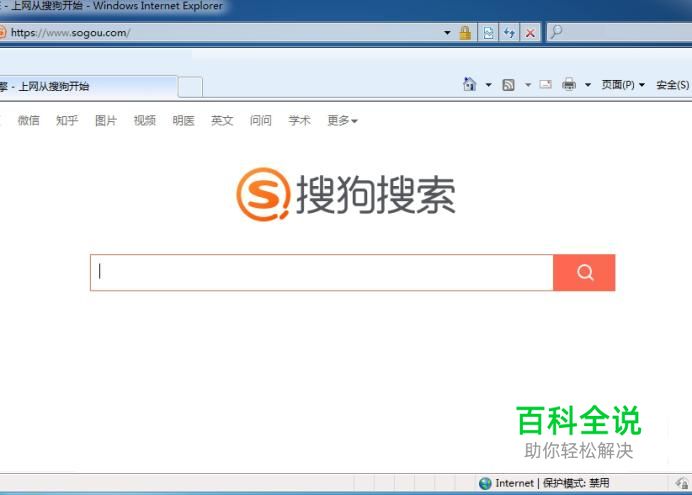Screen dimensions: 692x495
Task: Click the refresh page icon
Action: pyautogui.click(x=509, y=33)
